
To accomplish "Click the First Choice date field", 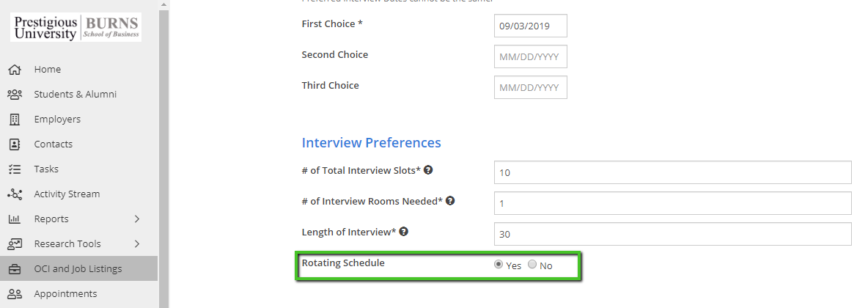I will click(530, 26).
